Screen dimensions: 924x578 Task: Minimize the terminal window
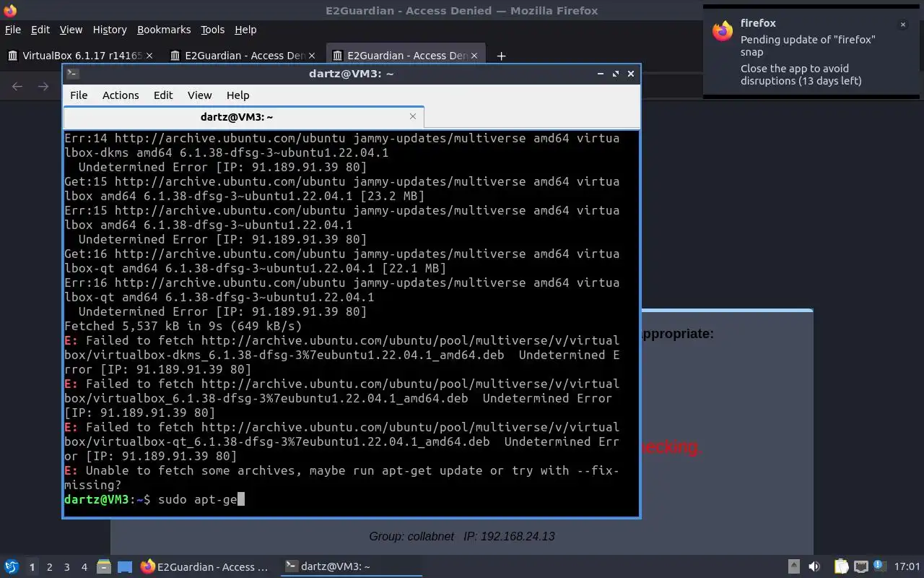click(x=601, y=74)
